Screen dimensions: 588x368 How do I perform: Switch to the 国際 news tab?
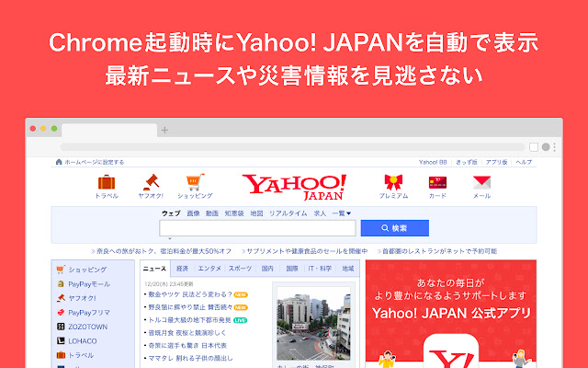[292, 269]
